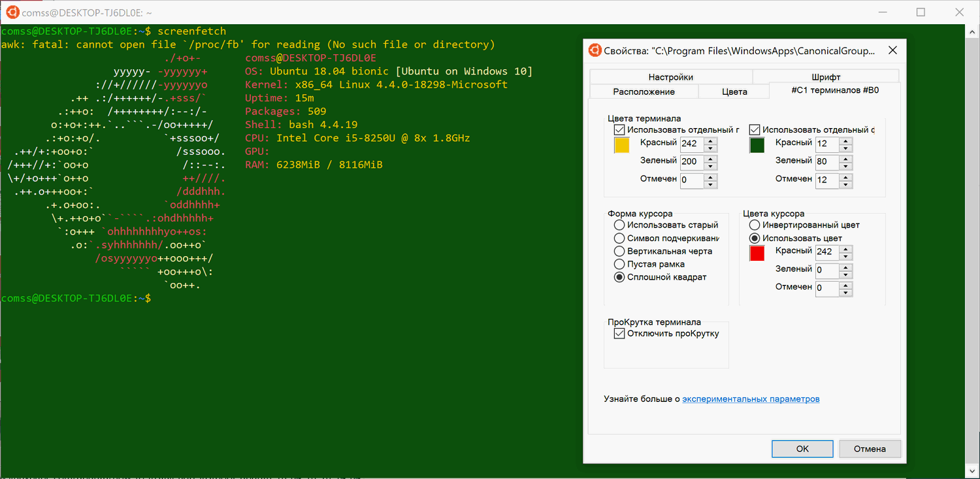Image resolution: width=980 pixels, height=479 pixels.
Task: Choose the Символ подчеркивания cursor shape
Action: tap(619, 238)
